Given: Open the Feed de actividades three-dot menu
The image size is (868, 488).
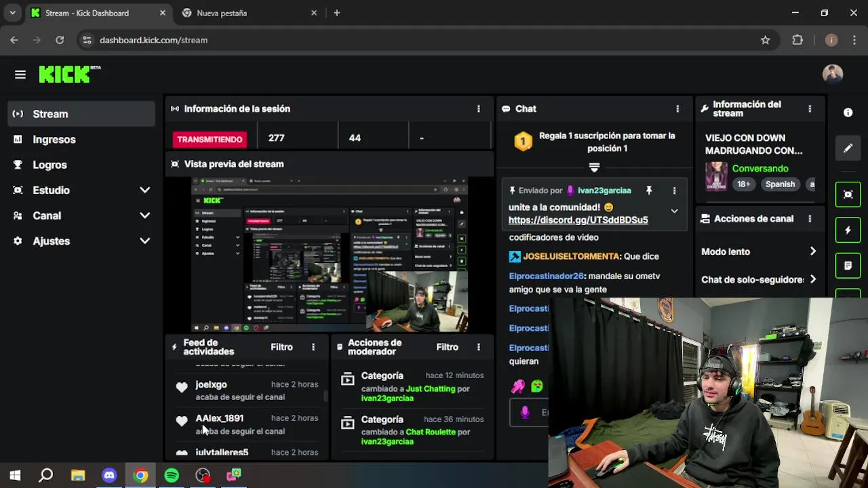Looking at the screenshot, I should click(x=313, y=347).
